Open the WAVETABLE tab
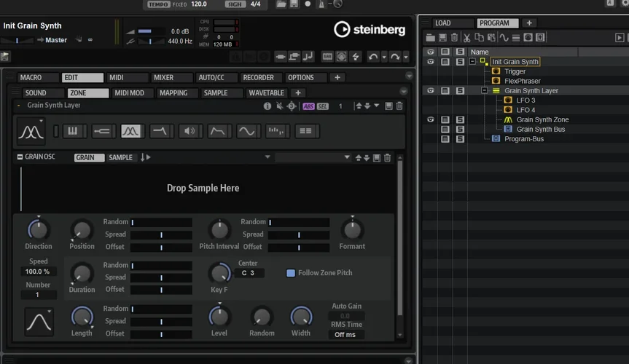 click(x=266, y=93)
